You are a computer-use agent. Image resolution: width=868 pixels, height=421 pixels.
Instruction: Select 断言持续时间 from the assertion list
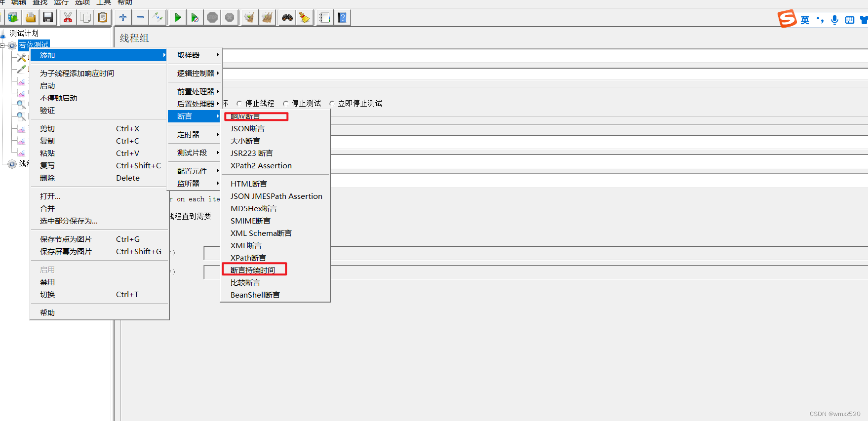point(275,270)
